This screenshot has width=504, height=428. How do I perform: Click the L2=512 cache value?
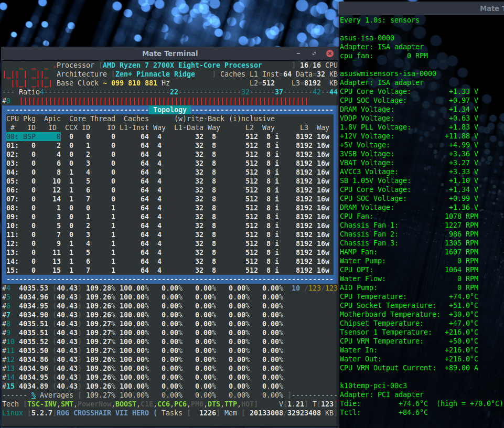coord(262,83)
